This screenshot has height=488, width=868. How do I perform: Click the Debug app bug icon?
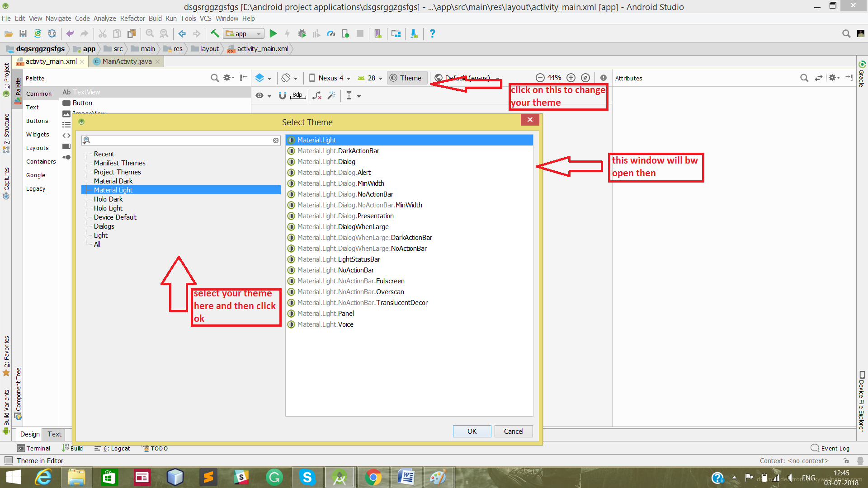point(302,33)
